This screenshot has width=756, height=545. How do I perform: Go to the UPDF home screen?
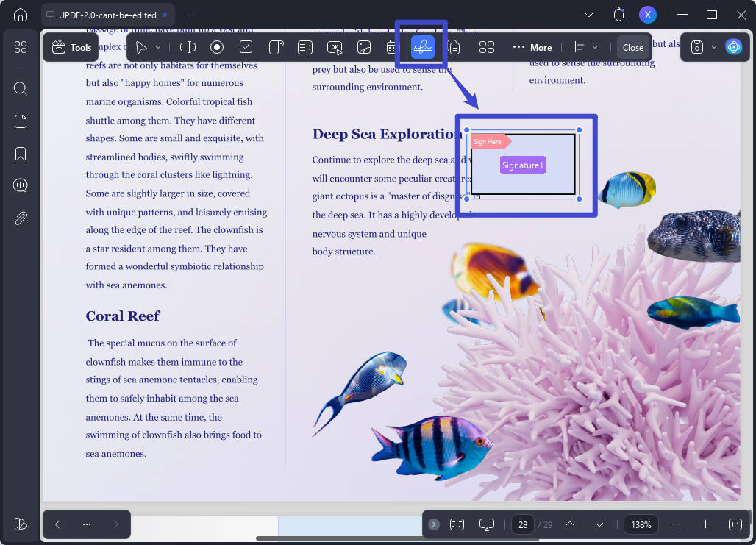[21, 15]
